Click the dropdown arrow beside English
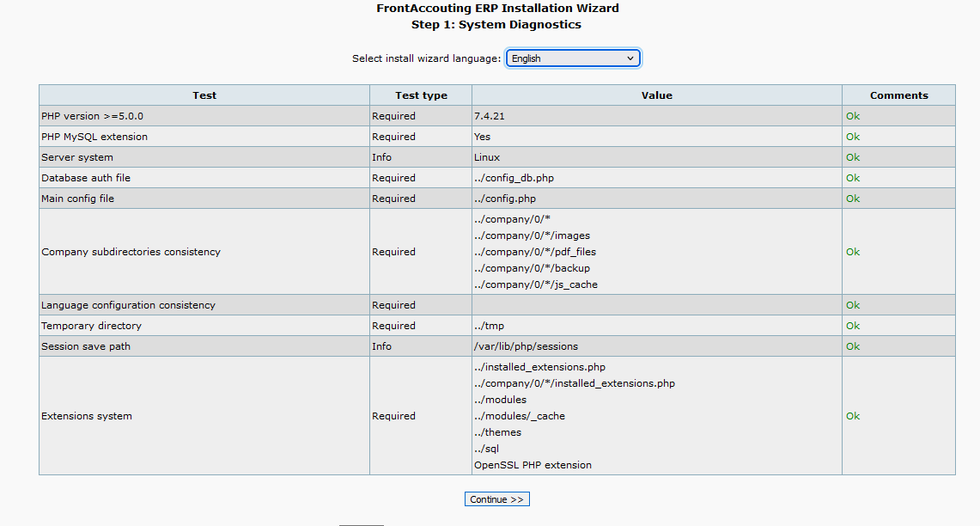This screenshot has width=980, height=526. click(x=630, y=58)
